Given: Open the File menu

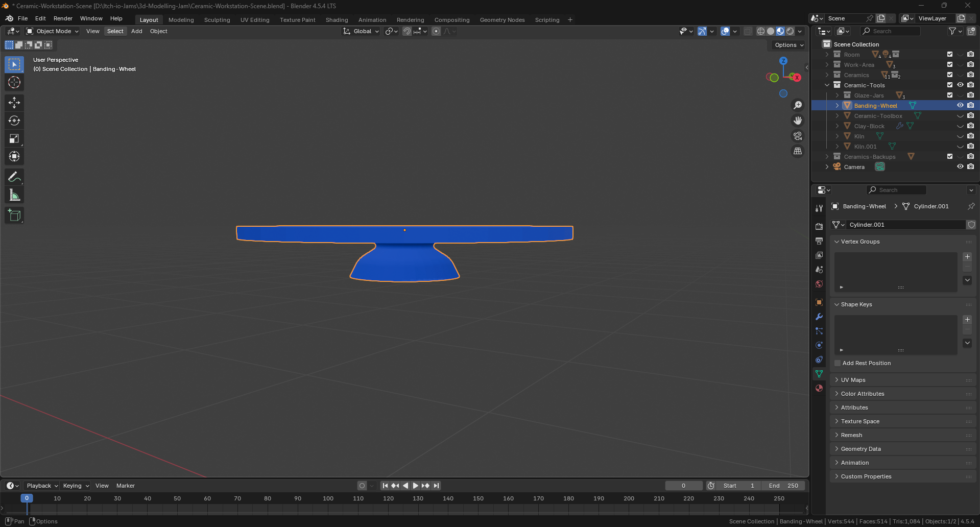Looking at the screenshot, I should pyautogui.click(x=22, y=18).
